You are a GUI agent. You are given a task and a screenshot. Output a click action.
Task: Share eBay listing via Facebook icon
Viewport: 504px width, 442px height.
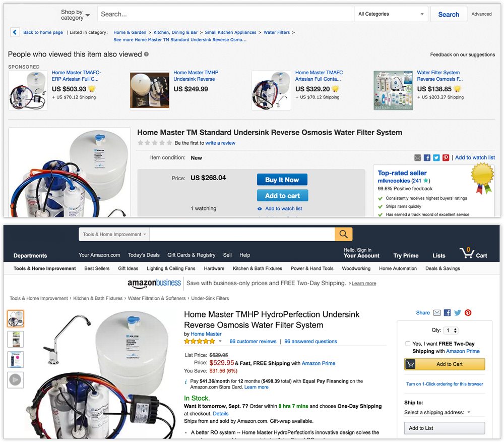point(427,158)
